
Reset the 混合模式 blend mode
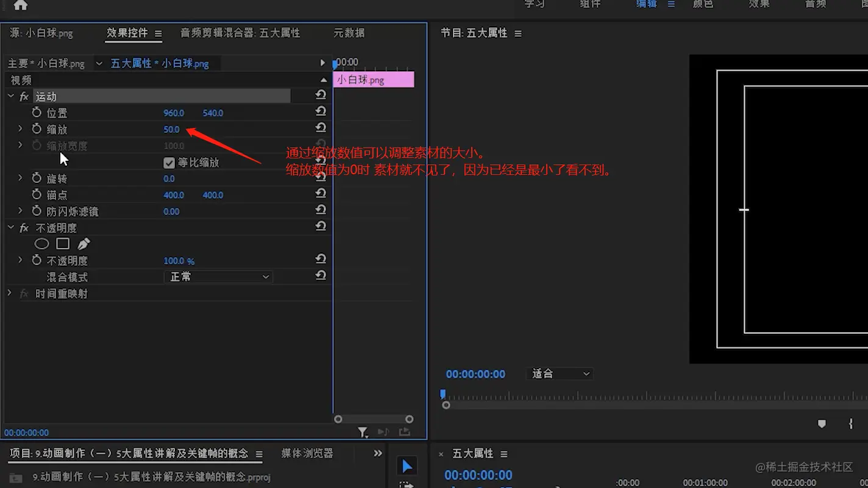(x=321, y=276)
